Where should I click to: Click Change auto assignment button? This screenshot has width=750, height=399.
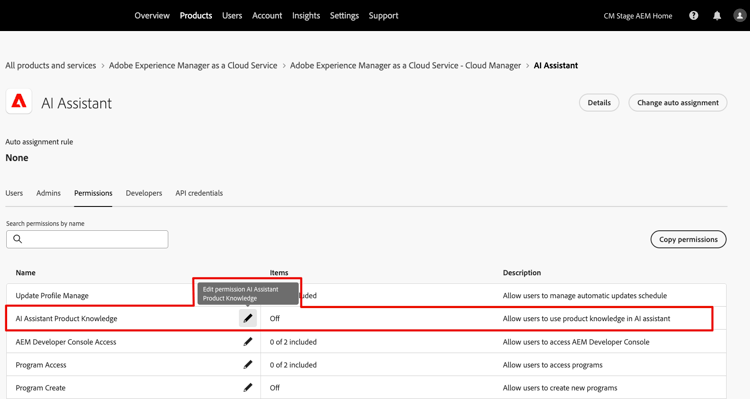(x=678, y=103)
